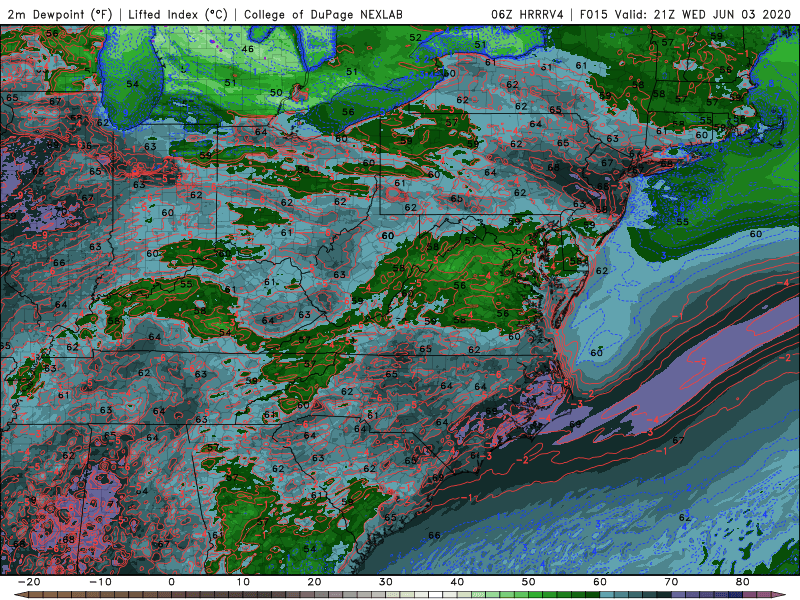Click the 10 tick label on the color scale
This screenshot has height=600, width=800.
click(x=243, y=582)
